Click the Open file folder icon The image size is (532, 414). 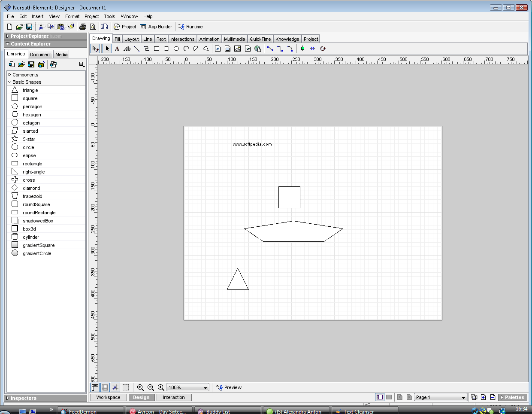pos(19,27)
